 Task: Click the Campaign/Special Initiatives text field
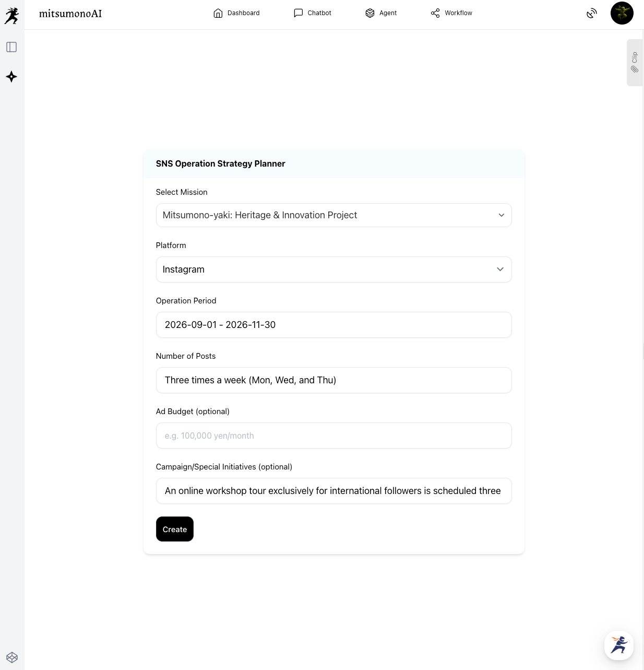pyautogui.click(x=333, y=491)
